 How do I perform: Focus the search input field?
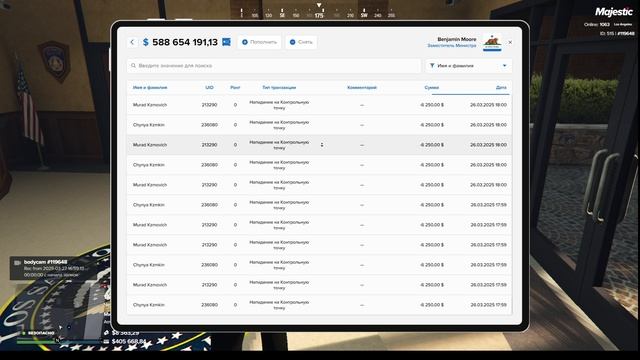(274, 66)
